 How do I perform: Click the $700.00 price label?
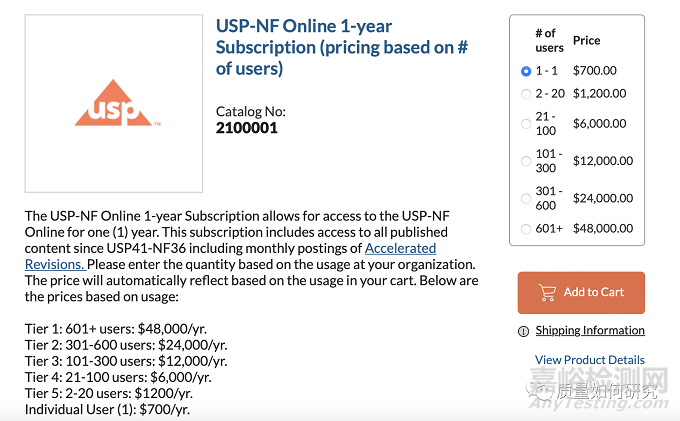click(x=595, y=71)
